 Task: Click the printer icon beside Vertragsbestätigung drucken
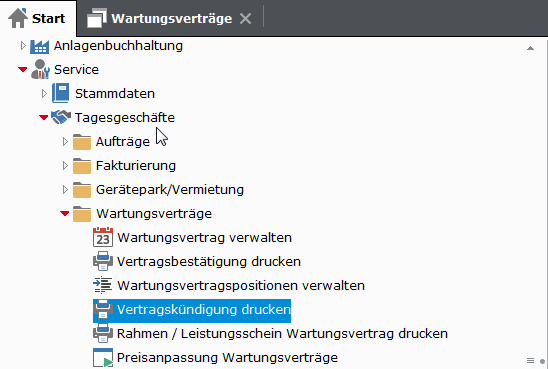pyautogui.click(x=103, y=261)
